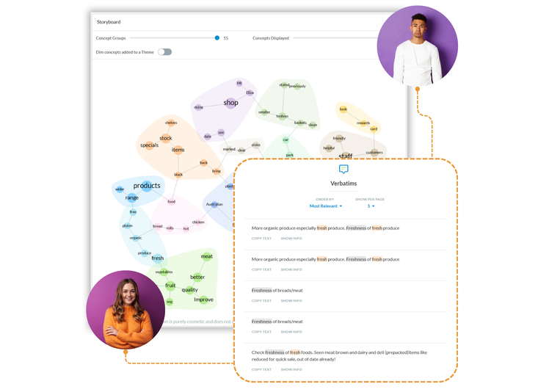Toggle Dim concepts added to a Theme
The height and width of the screenshot is (392, 549).
click(164, 52)
